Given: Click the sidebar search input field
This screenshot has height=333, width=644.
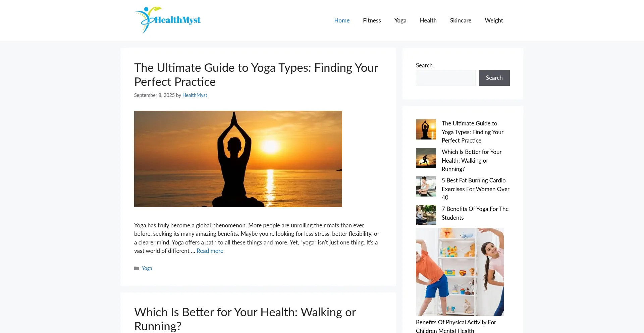Looking at the screenshot, I should pos(446,78).
